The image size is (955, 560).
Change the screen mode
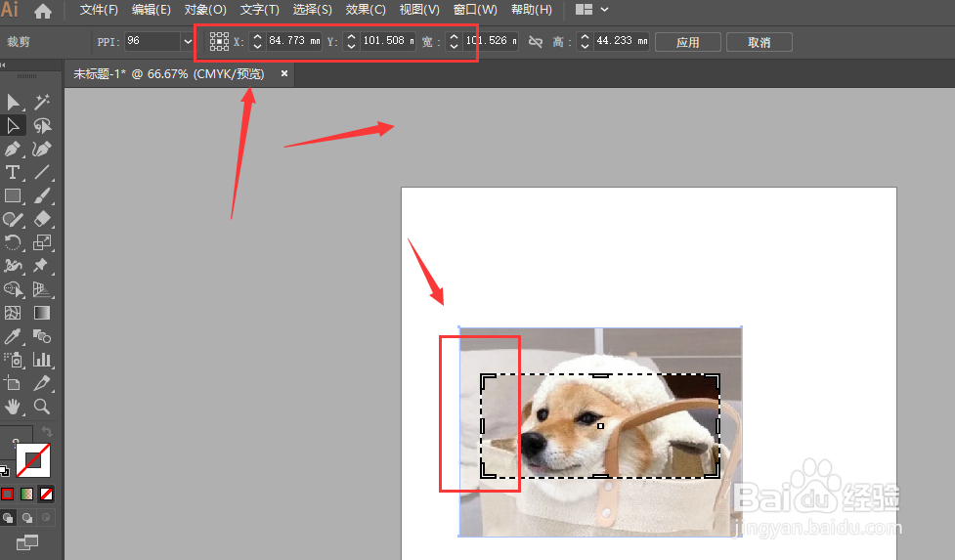coord(26,541)
